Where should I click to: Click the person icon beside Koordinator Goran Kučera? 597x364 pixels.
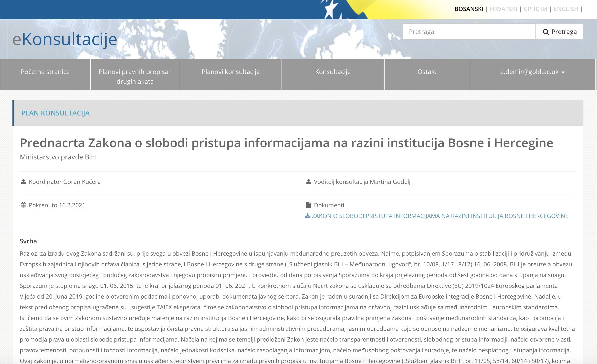(23, 182)
